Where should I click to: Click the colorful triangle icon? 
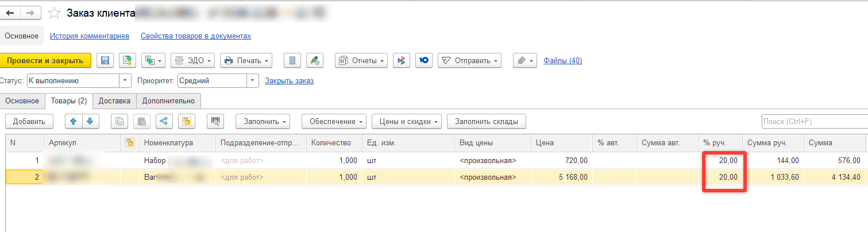pos(402,60)
